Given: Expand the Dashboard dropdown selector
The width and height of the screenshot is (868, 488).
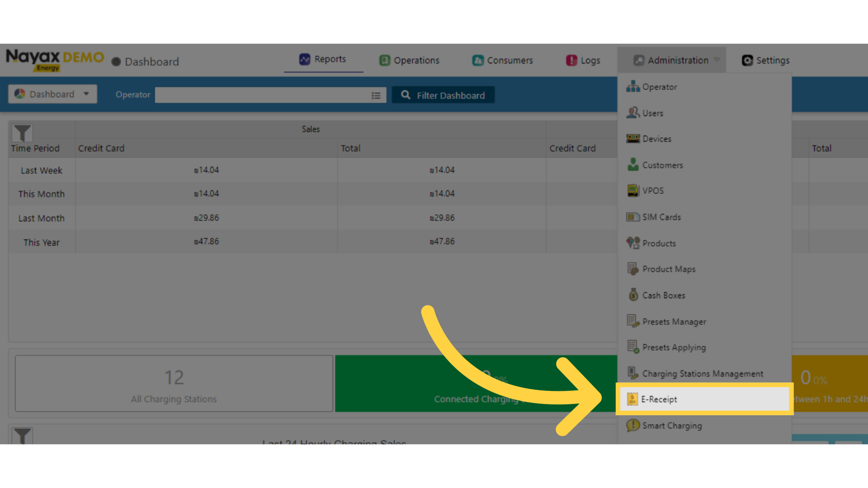Looking at the screenshot, I should [x=52, y=94].
